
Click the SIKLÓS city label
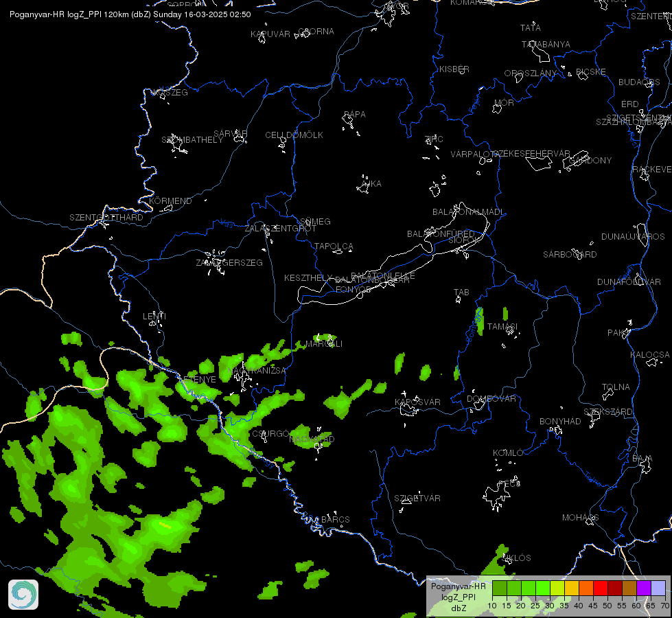pyautogui.click(x=516, y=558)
